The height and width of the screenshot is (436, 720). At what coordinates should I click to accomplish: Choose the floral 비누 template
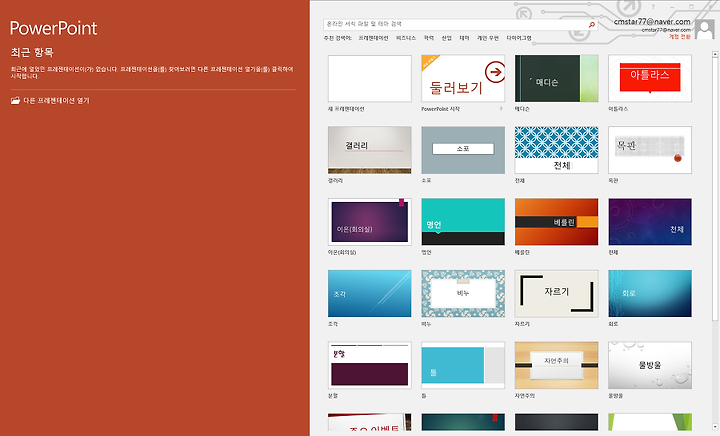463,293
